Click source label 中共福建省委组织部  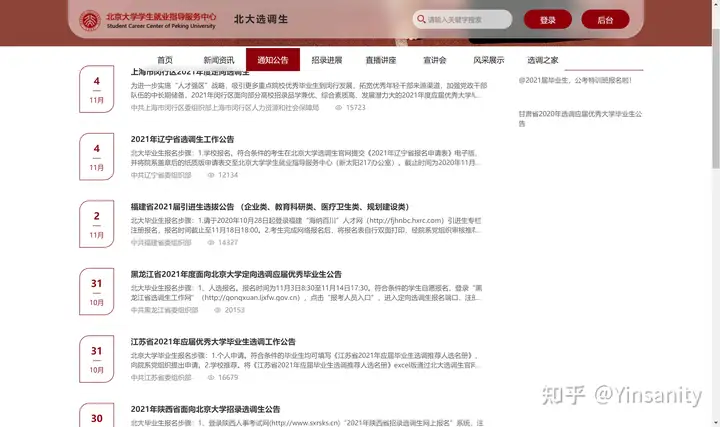click(x=161, y=242)
